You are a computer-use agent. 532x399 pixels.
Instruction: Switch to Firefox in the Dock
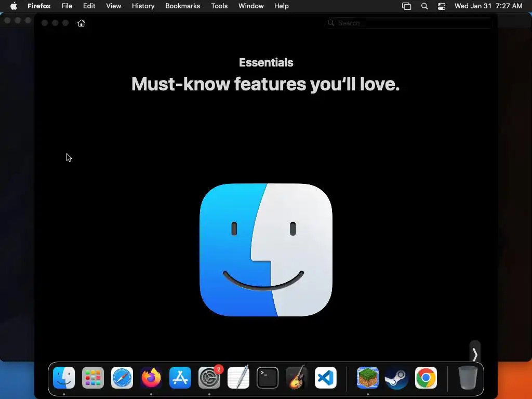point(151,378)
